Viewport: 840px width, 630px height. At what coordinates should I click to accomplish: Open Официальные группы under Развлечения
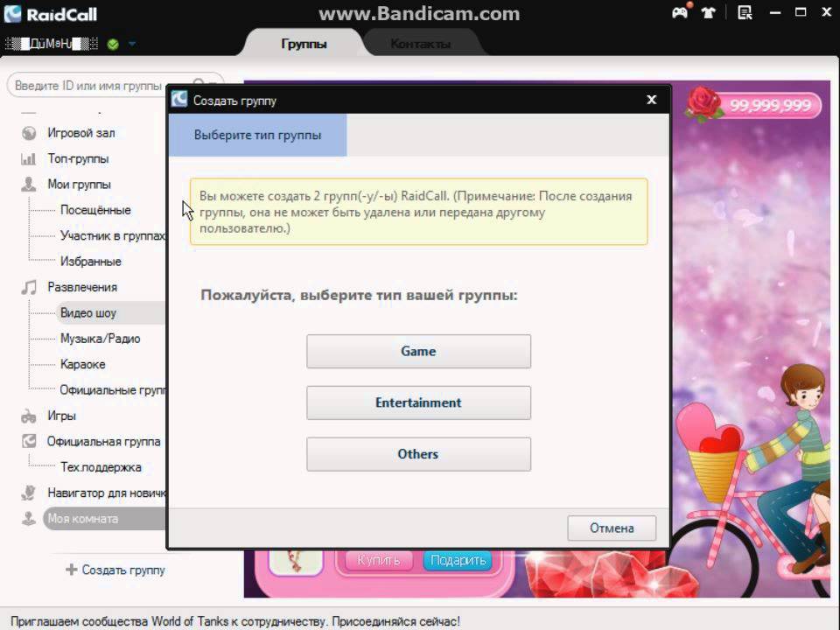tap(113, 390)
